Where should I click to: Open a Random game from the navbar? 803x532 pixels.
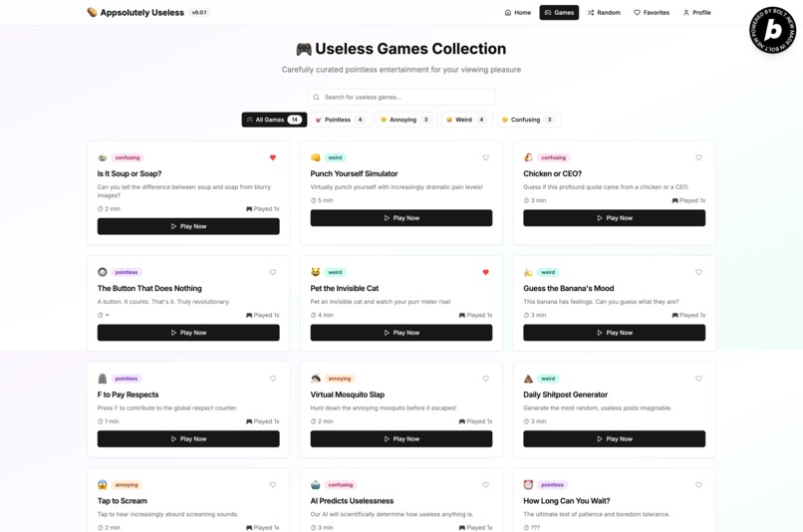pyautogui.click(x=604, y=12)
